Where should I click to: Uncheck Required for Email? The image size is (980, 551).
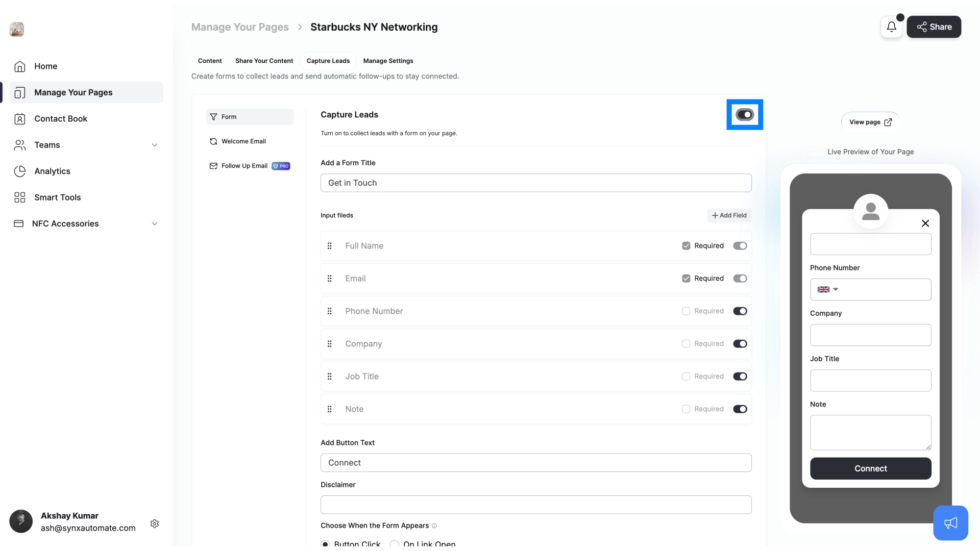[x=686, y=279]
